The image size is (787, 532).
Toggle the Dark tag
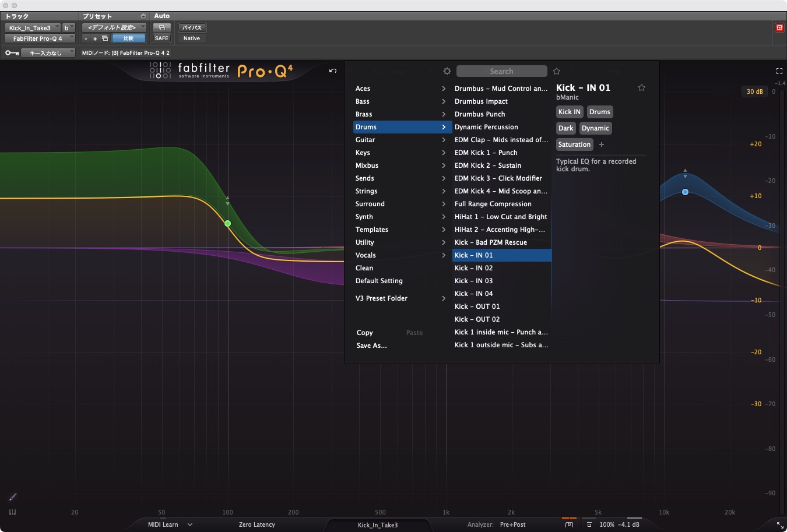566,128
